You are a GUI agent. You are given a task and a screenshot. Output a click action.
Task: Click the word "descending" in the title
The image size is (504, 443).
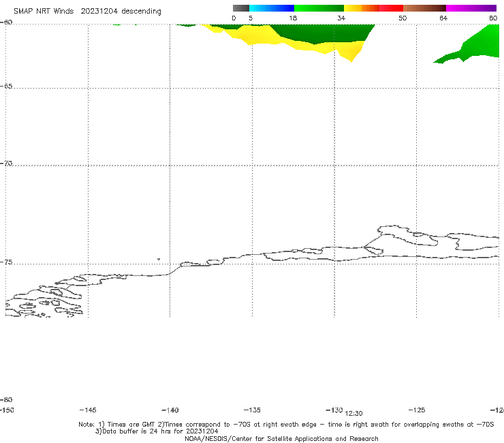pyautogui.click(x=141, y=12)
